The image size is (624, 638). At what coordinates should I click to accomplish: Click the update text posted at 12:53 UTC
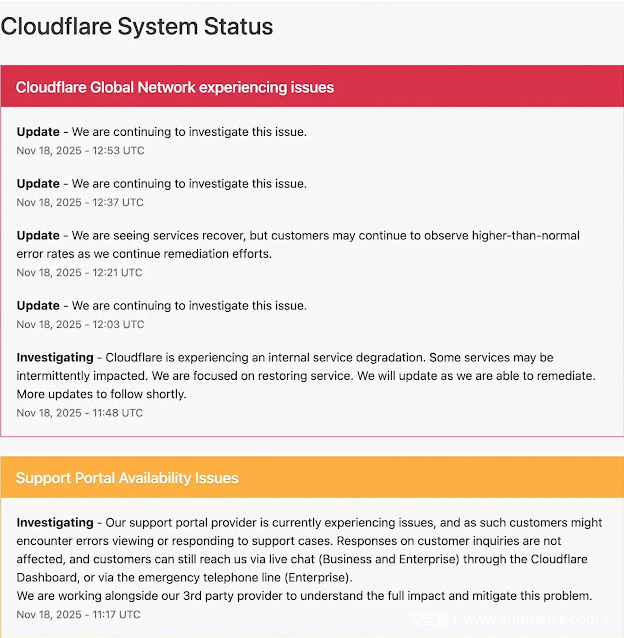pos(189,132)
